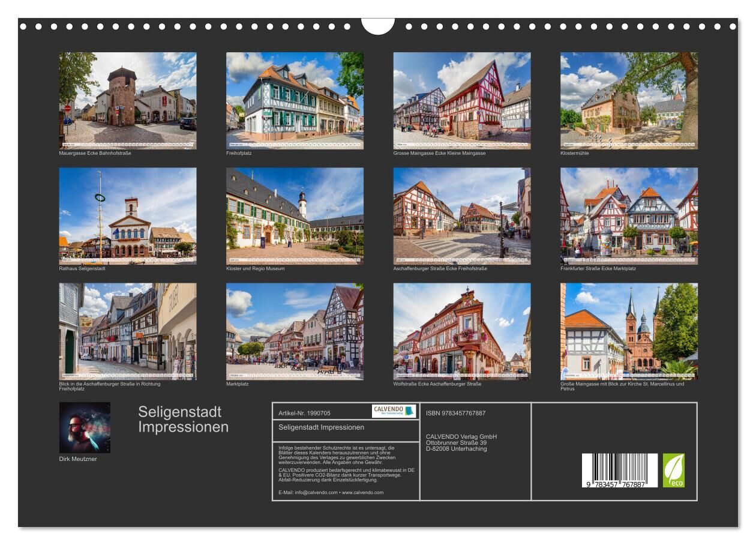Open the Frankfurter Straße Ecke Marktplatz photo
Viewport: 756px width, 545px height.
pos(629,216)
